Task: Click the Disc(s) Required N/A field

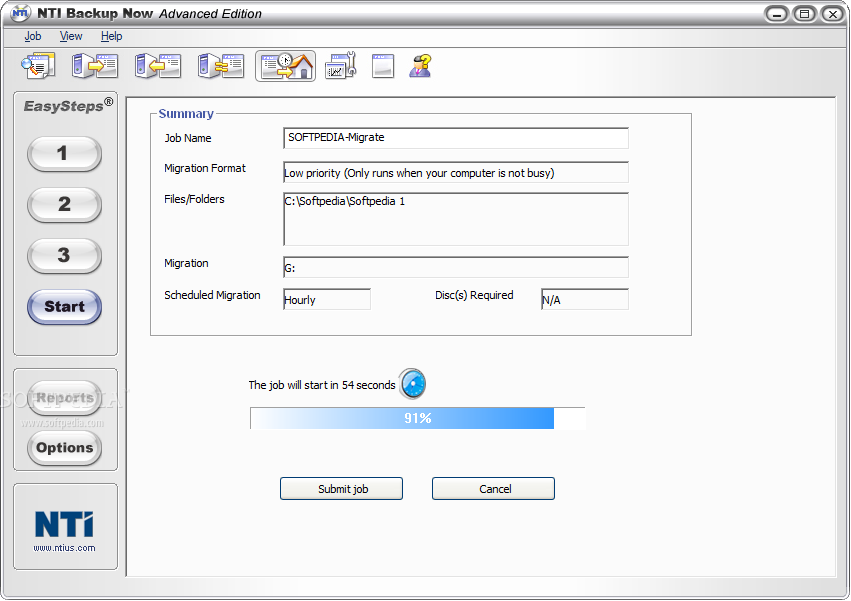Action: (x=585, y=299)
